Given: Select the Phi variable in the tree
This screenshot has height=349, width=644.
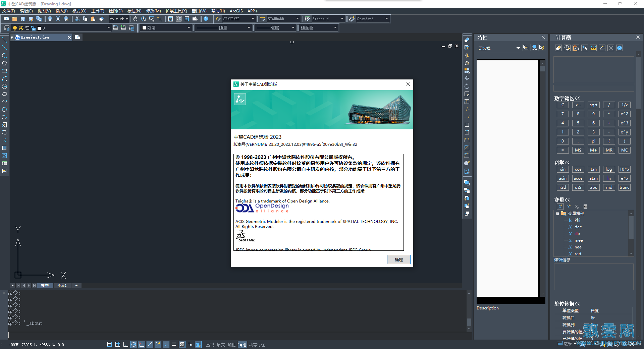Looking at the screenshot, I should point(577,220).
